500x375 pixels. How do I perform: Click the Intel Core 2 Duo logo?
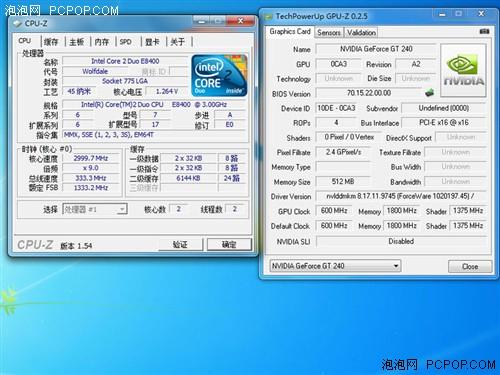[x=220, y=76]
